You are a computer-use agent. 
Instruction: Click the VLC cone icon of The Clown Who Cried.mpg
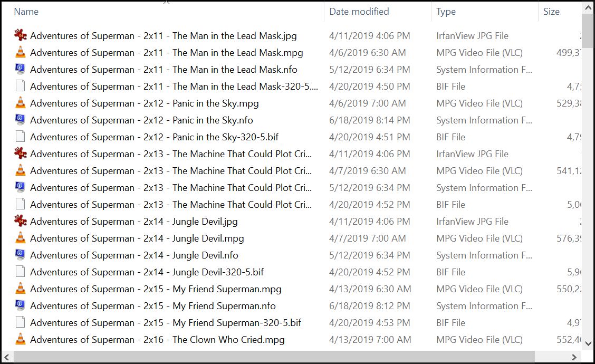tap(21, 339)
